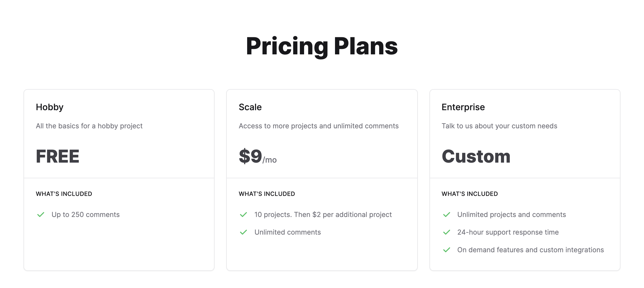Viewport: 644px width, 288px height.
Task: Select the Hobby plan title
Action: (50, 107)
